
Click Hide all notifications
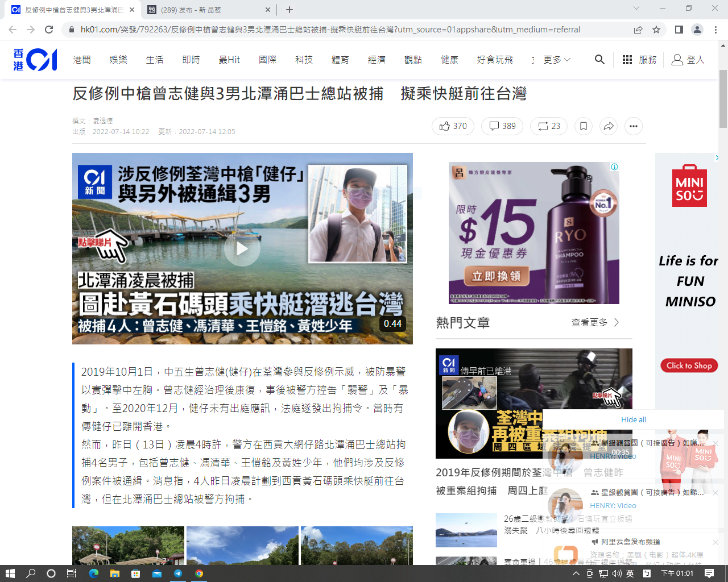click(634, 420)
